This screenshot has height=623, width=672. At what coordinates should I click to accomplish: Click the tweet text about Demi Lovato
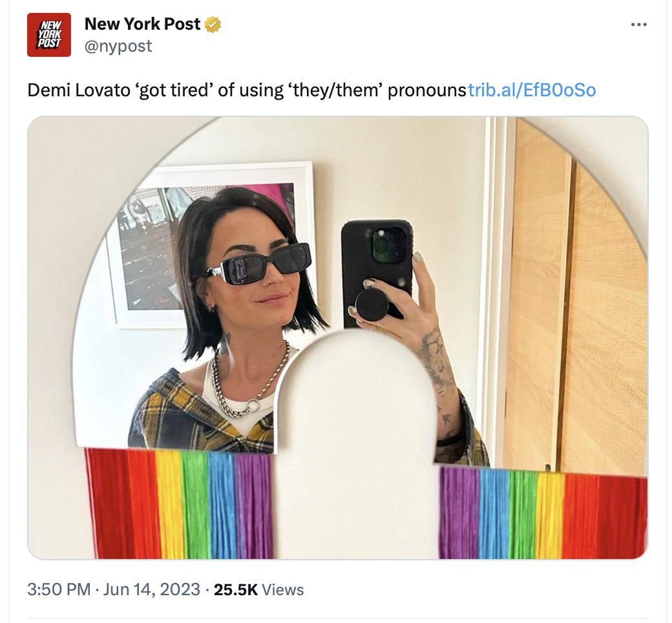click(246, 90)
